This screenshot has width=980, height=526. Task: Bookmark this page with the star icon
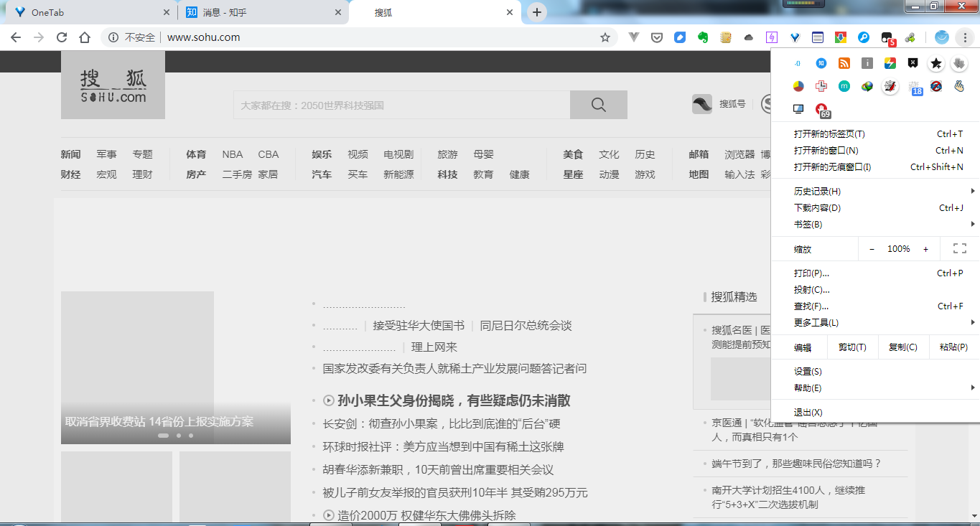pos(605,37)
